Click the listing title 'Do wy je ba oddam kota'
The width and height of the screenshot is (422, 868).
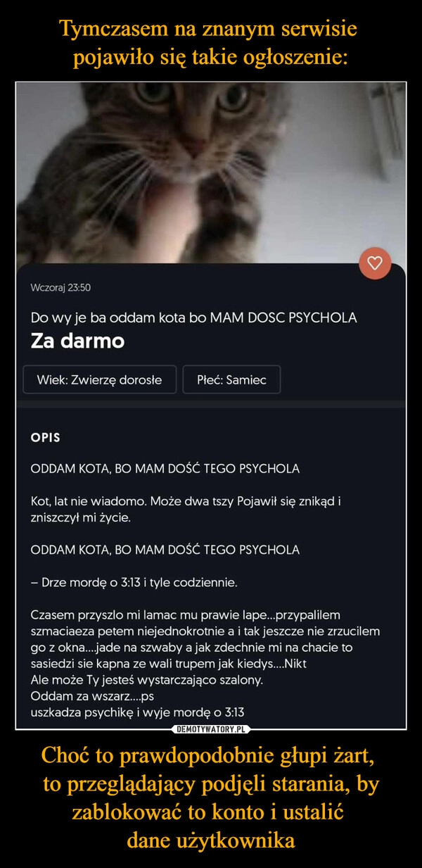click(194, 317)
